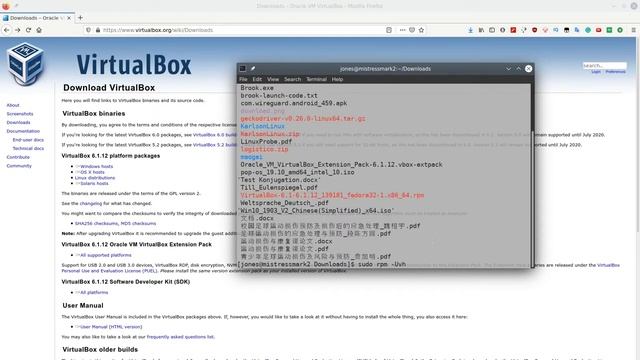Image resolution: width=640 pixels, height=360 pixels.
Task: Click OS X hosts download link
Action: pos(92,172)
